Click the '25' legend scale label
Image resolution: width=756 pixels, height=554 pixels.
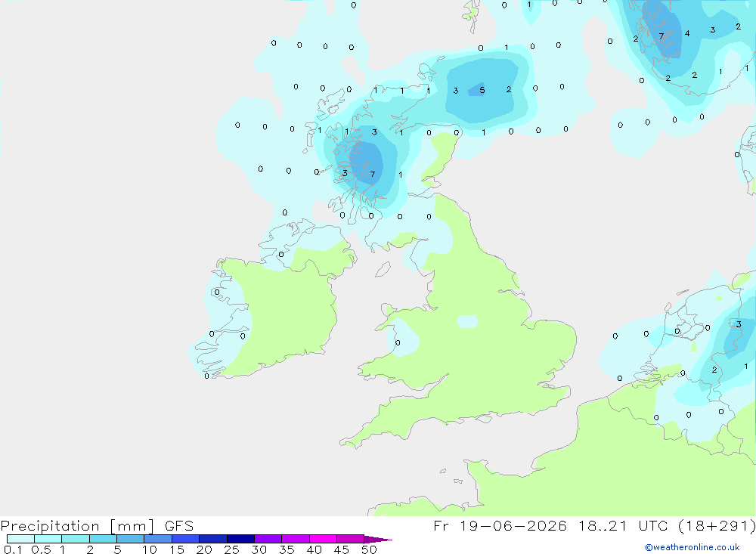(x=231, y=549)
